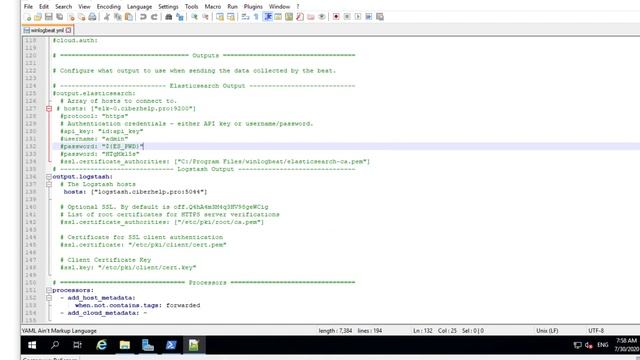Screen dimensions: 640x360
Task: Collapse the processors fold on line 151
Action: (x=49, y=290)
